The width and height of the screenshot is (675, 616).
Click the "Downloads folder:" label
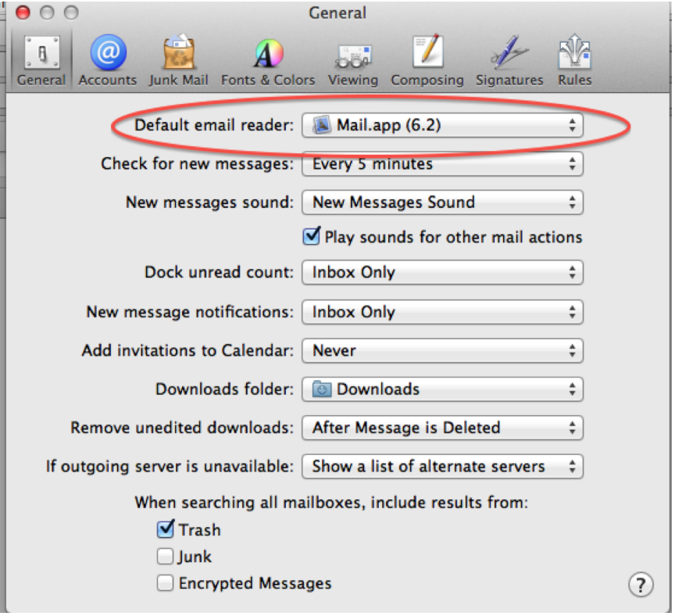[224, 389]
